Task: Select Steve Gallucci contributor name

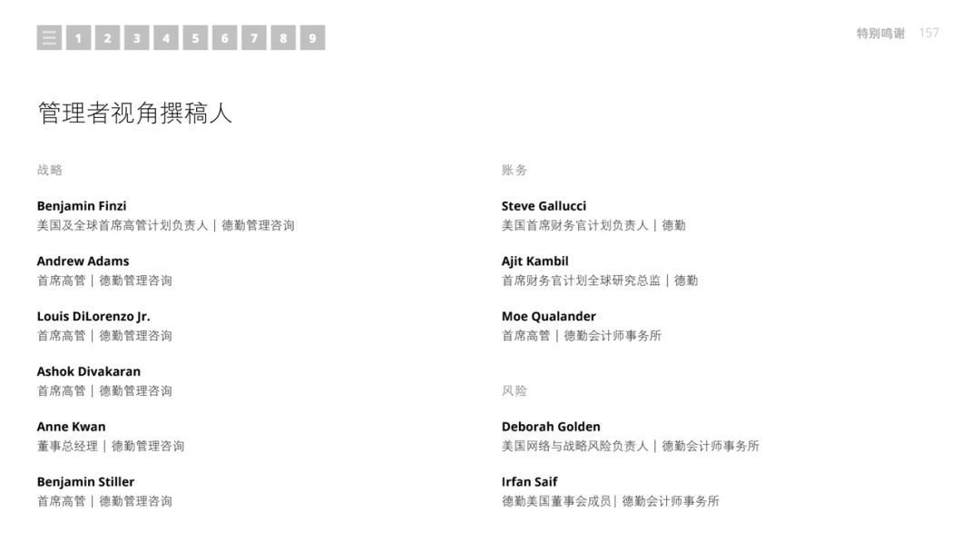Action: point(544,206)
